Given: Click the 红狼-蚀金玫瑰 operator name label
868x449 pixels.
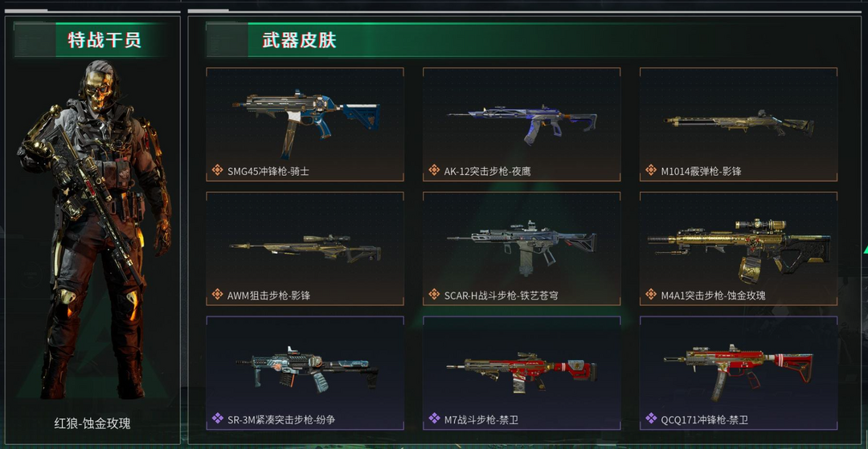Looking at the screenshot, I should [92, 424].
